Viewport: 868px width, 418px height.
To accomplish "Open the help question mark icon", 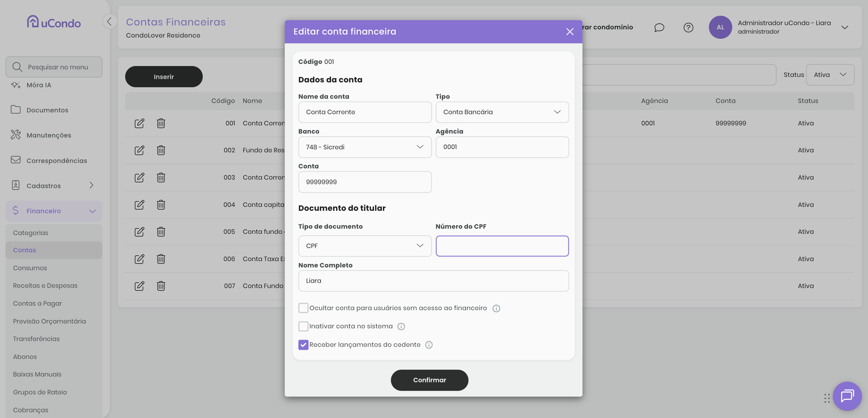I will 688,27.
